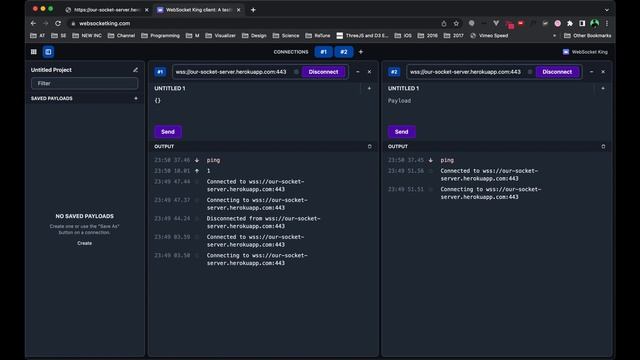Select the #2 connection tab

click(x=344, y=52)
